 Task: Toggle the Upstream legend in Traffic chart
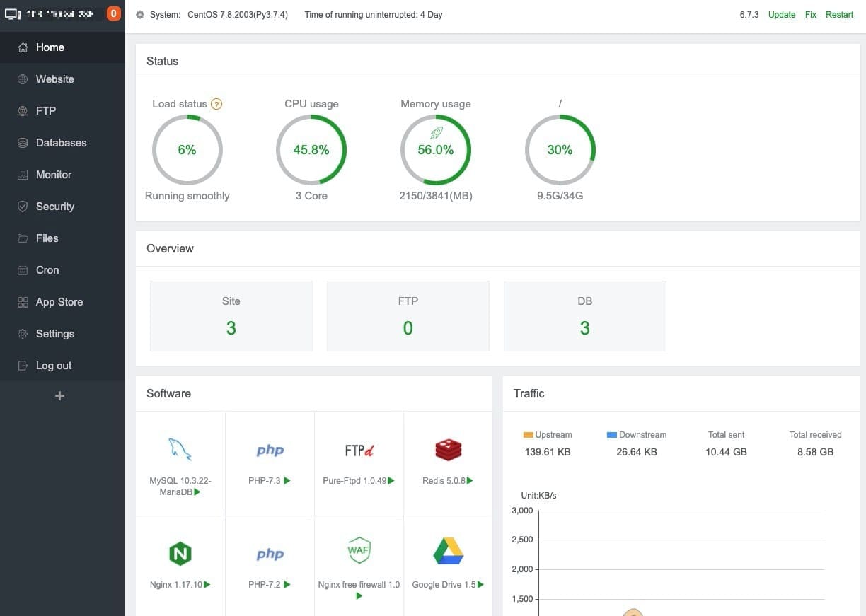coord(548,435)
